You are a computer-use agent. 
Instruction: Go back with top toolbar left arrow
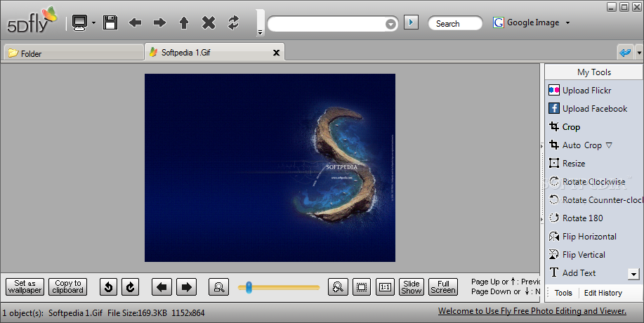tap(135, 22)
